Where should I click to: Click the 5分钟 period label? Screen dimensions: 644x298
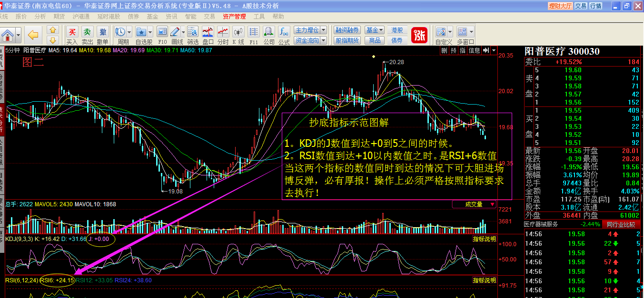[12, 50]
